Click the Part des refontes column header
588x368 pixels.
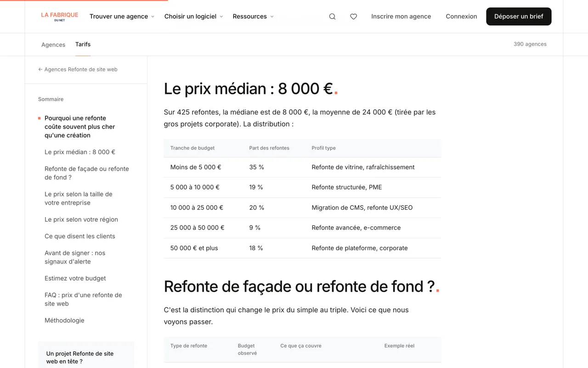(269, 148)
